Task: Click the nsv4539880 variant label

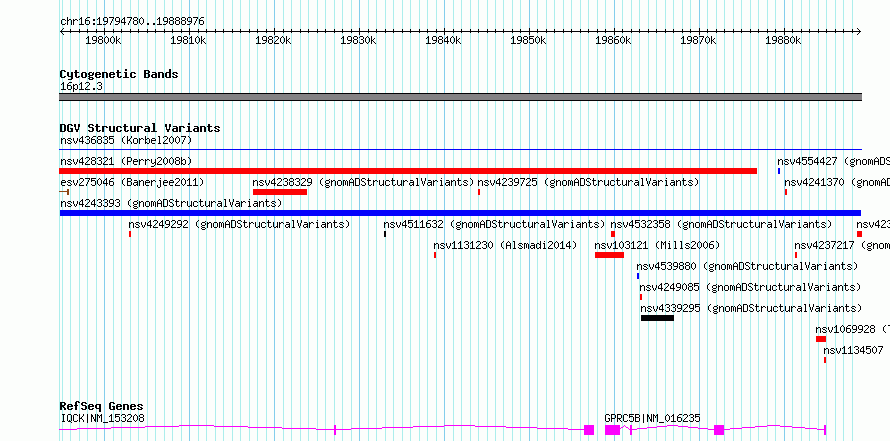Action: (747, 266)
